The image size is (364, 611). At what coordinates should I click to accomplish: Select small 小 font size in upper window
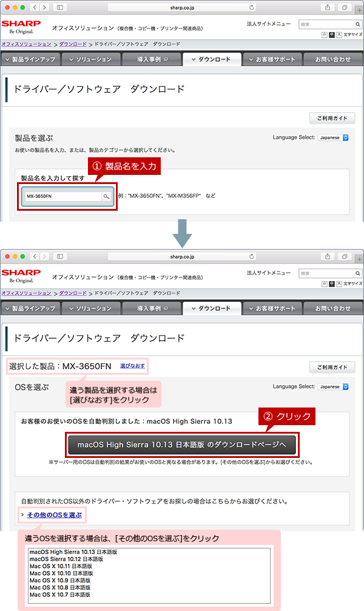point(325,35)
